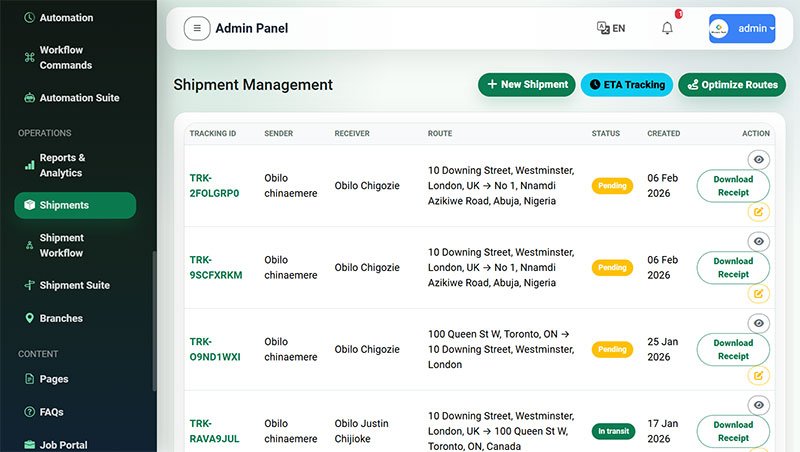Click the SENDER column header
The width and height of the screenshot is (800, 452).
279,134
